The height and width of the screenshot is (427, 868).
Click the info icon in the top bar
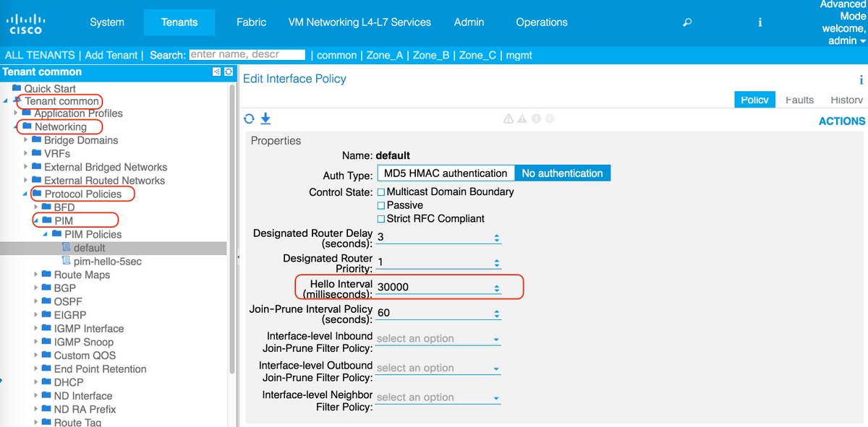pyautogui.click(x=759, y=22)
